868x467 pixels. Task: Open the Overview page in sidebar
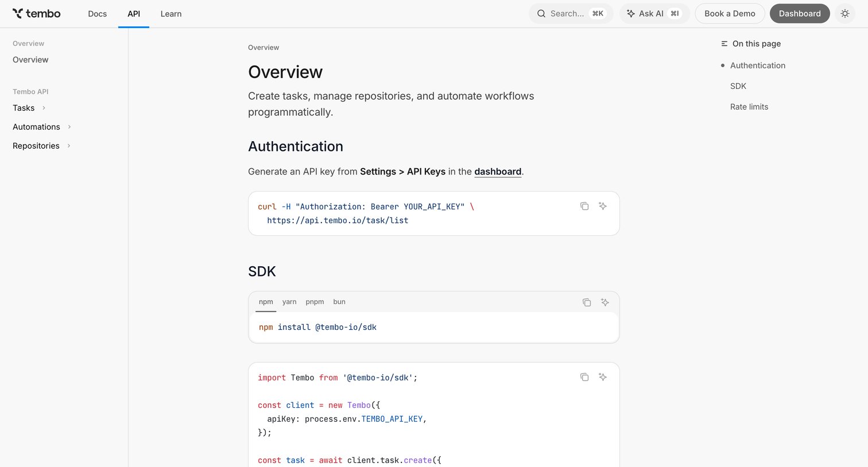30,60
